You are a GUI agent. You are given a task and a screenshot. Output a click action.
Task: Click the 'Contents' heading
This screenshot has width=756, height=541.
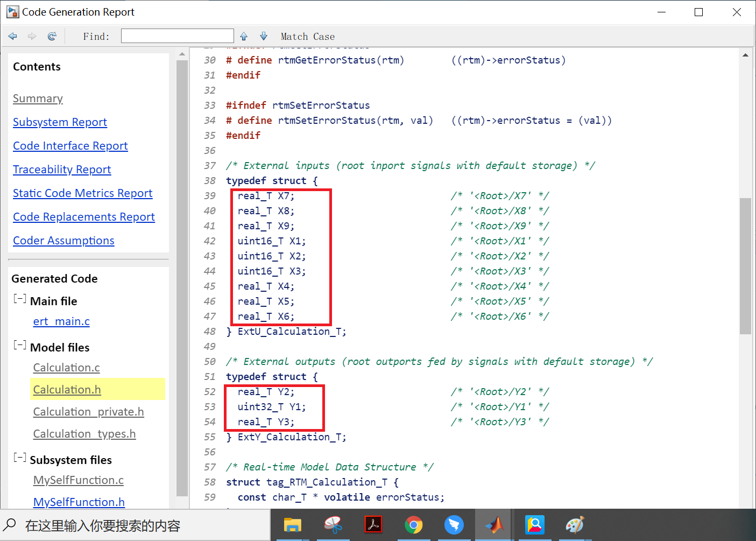(37, 67)
